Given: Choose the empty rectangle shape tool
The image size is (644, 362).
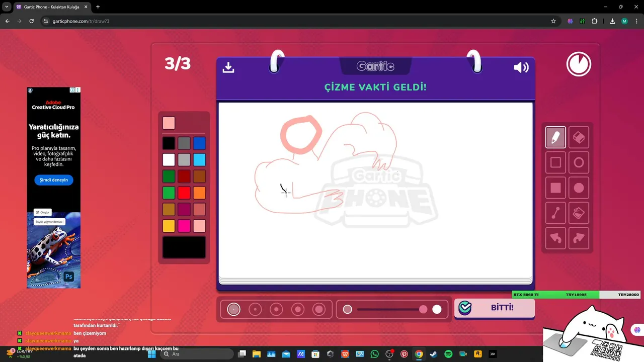Looking at the screenshot, I should (555, 162).
